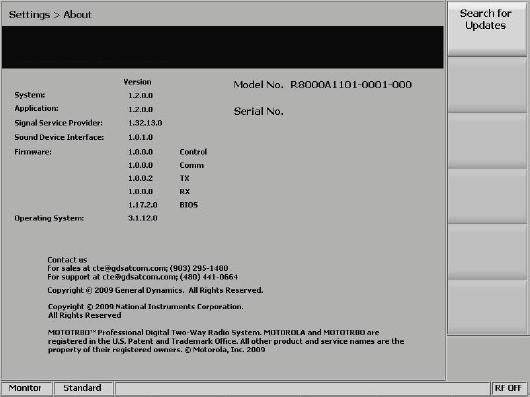Click the General Dynamics copyright line

155,290
